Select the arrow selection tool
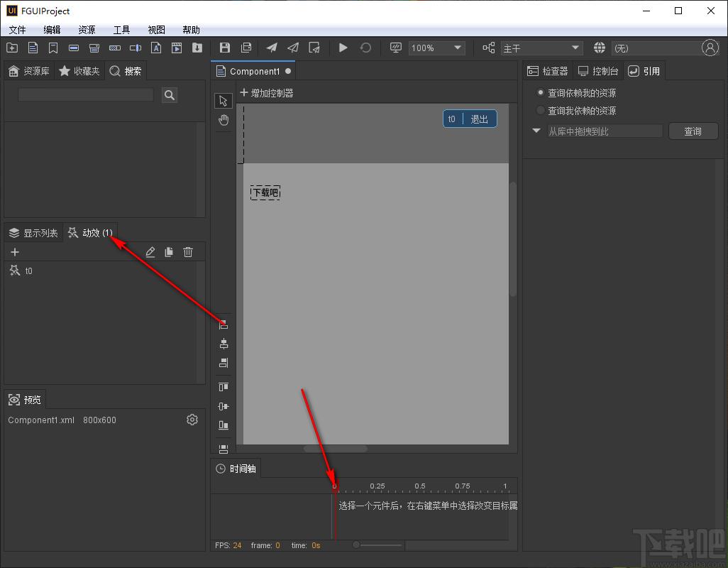The width and height of the screenshot is (728, 568). (x=224, y=101)
